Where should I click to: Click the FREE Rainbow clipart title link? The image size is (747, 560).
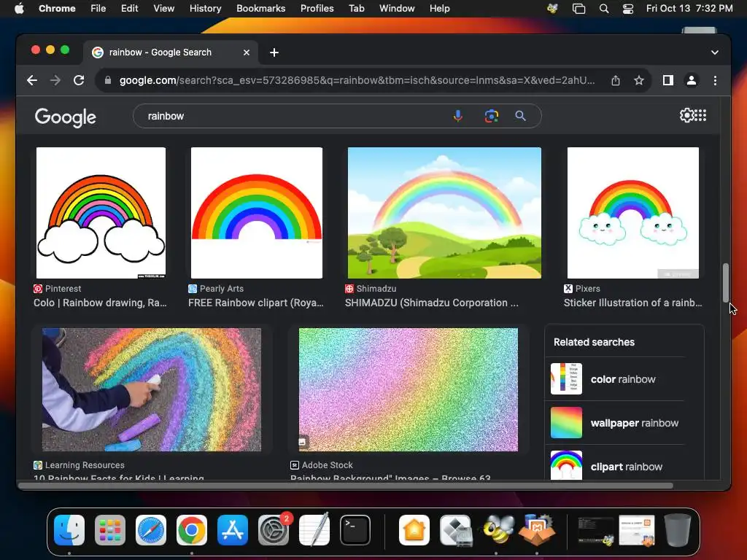256,303
